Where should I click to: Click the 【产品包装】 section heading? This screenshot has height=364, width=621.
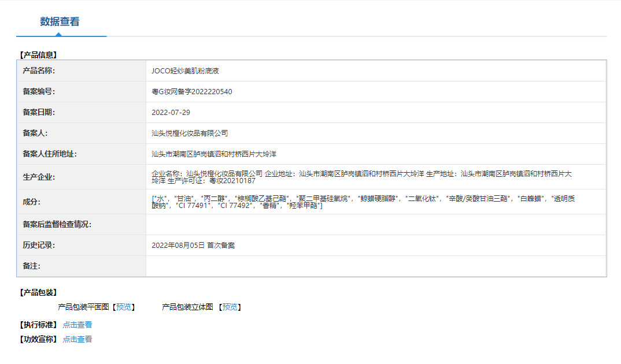pyautogui.click(x=38, y=293)
